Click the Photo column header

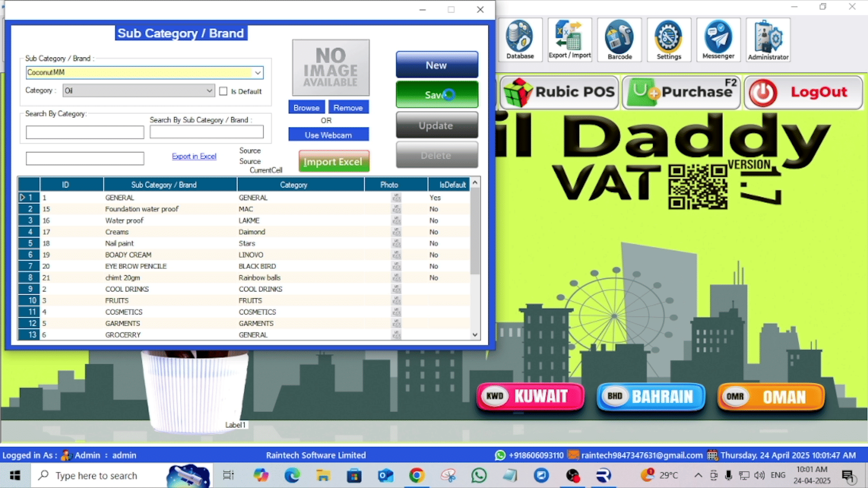click(396, 185)
